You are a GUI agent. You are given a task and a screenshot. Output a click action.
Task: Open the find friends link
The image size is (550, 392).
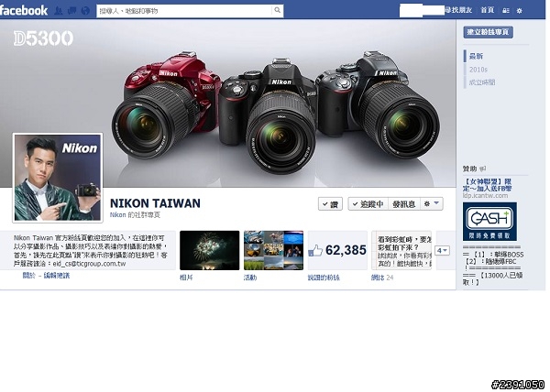coord(458,10)
